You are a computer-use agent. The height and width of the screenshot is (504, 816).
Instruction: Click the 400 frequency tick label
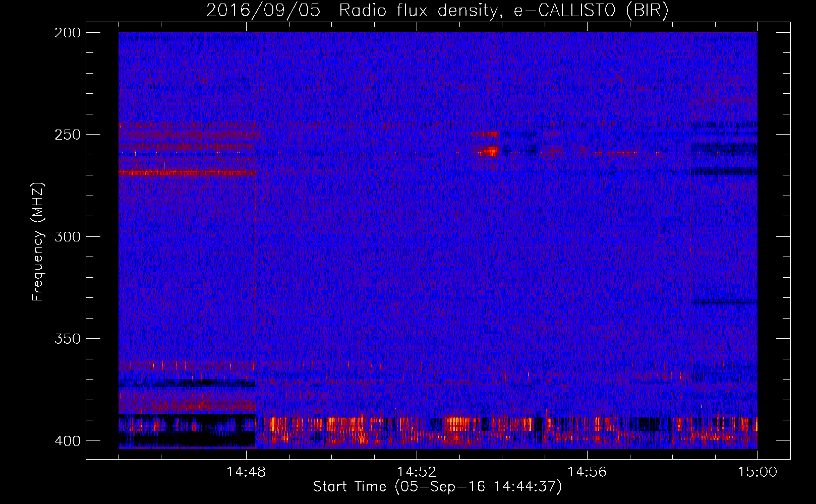67,440
